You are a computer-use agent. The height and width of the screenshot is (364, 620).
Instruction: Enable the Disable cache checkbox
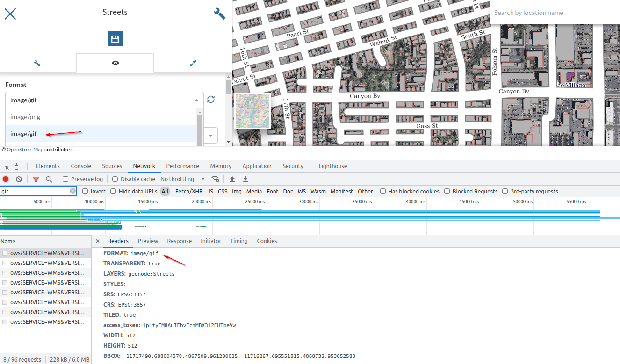115,179
